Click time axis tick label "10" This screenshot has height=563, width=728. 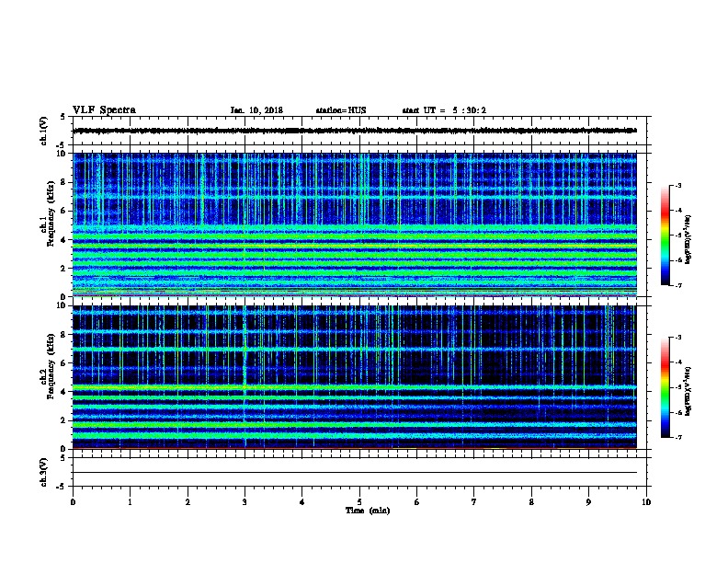click(646, 502)
